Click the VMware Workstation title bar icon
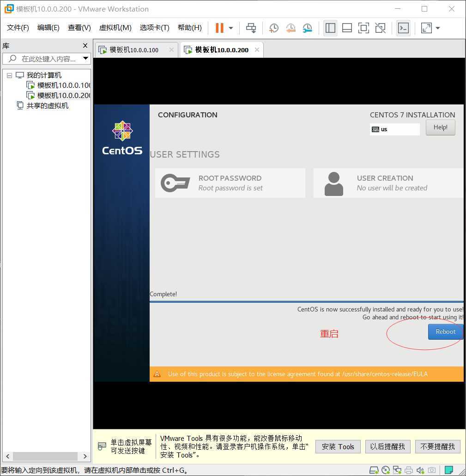The image size is (466, 476). [x=9, y=9]
